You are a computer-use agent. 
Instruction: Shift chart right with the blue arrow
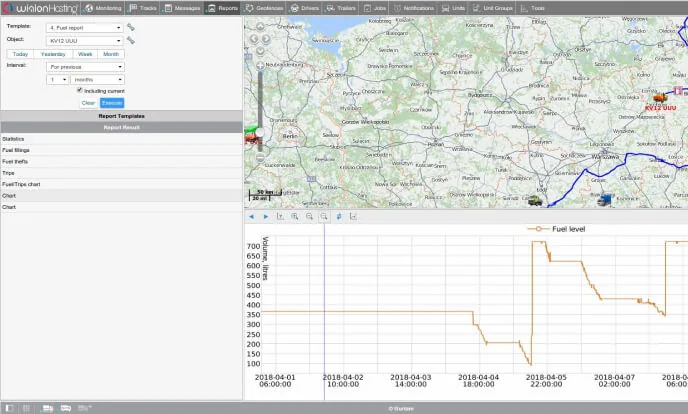(265, 217)
